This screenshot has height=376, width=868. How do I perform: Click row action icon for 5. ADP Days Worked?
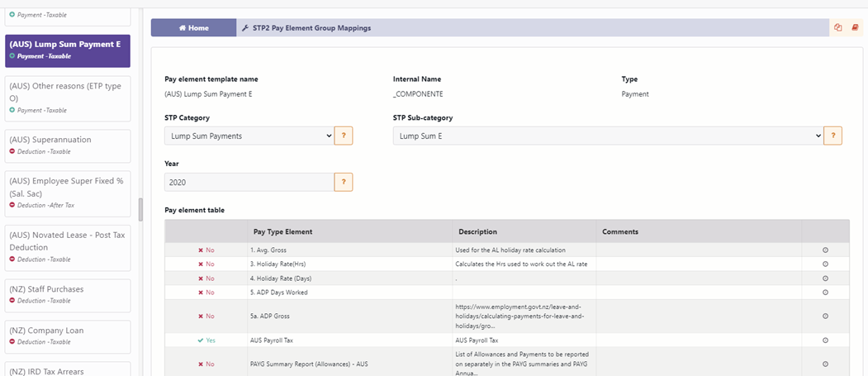[x=825, y=292]
